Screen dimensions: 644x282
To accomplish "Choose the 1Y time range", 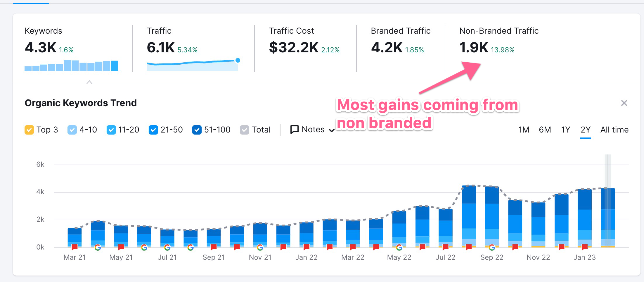I will tap(566, 130).
